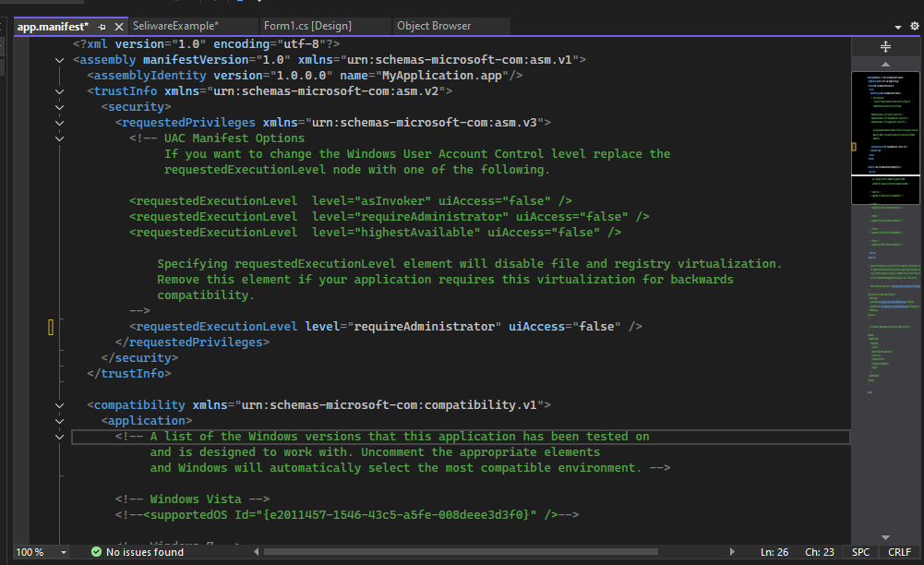924x565 pixels.
Task: Click uiAccess="false" on the active line
Action: [565, 327]
